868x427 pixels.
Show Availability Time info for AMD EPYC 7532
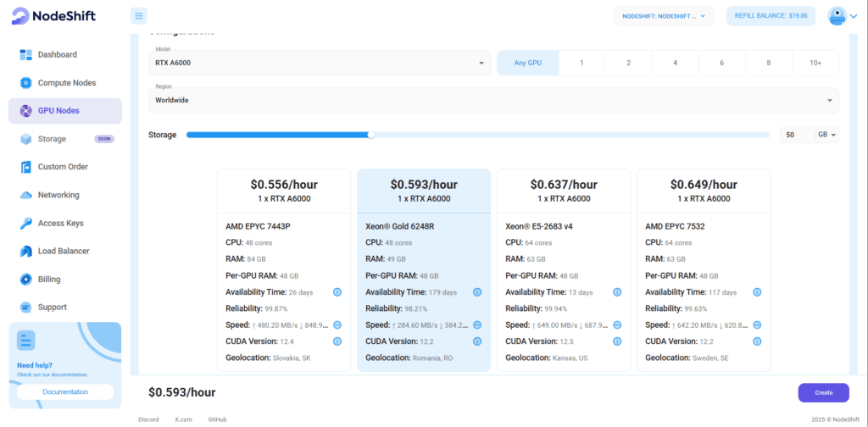757,292
